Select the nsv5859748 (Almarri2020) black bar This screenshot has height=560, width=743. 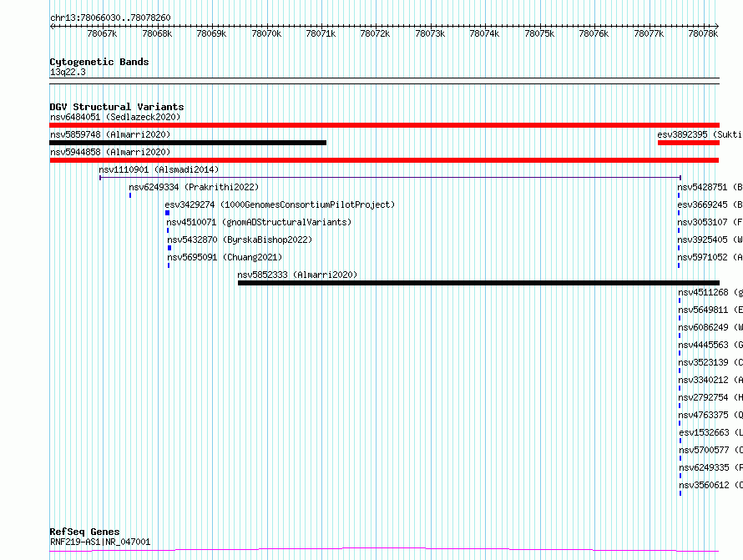coord(188,143)
